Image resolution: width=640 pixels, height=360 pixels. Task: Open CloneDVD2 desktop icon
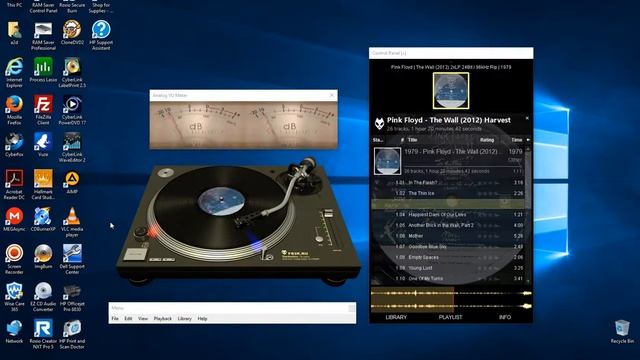coord(72,33)
